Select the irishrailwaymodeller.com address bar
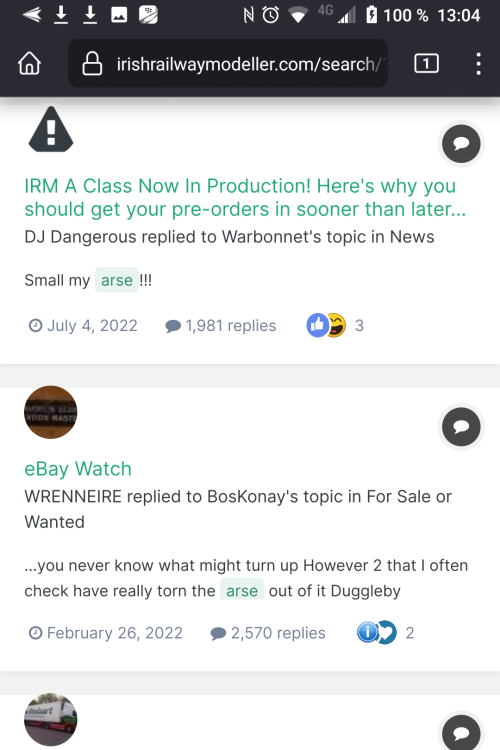The width and height of the screenshot is (500, 750). tap(228, 64)
